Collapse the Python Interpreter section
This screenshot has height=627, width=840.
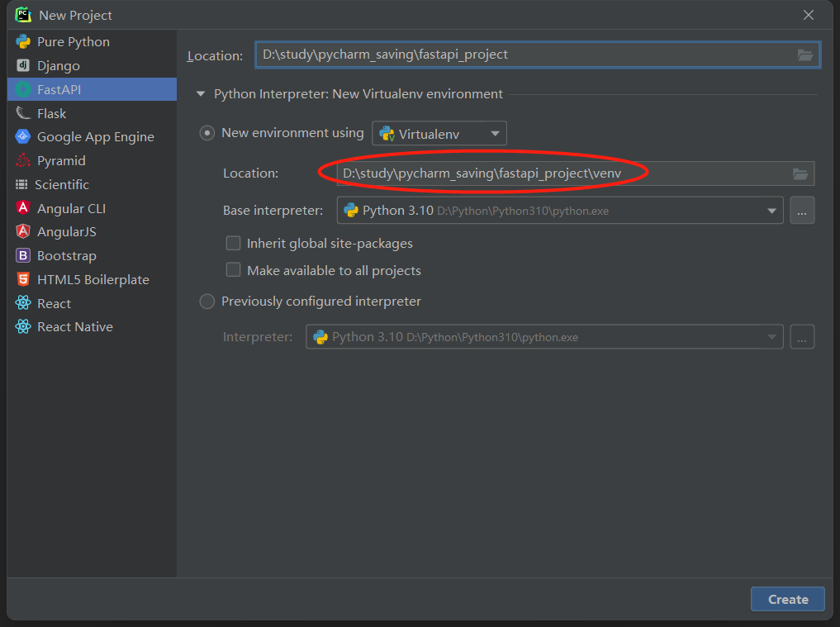point(201,94)
